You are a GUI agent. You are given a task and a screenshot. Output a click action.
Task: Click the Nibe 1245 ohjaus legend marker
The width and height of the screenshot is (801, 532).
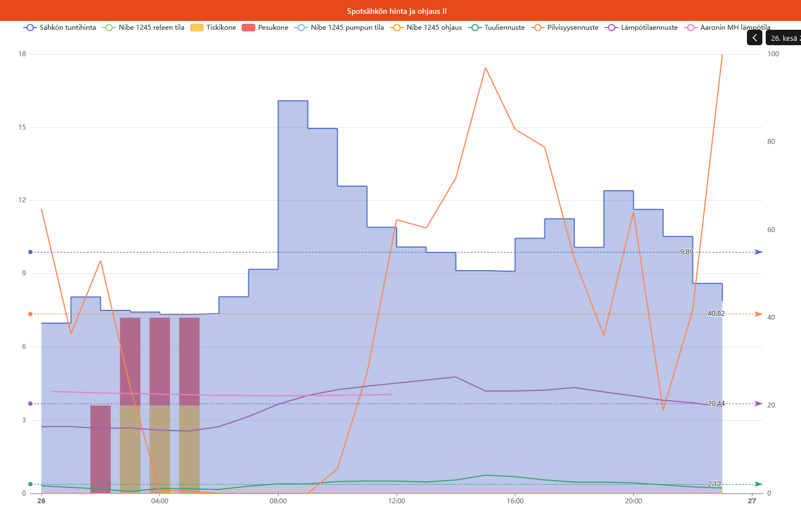click(397, 28)
